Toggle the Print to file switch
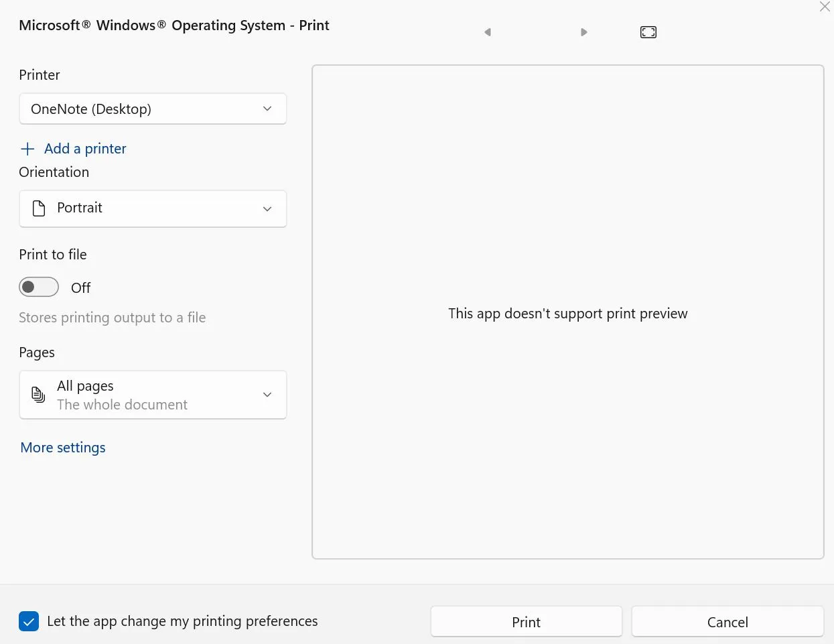Screen dimensions: 834x644 pos(39,287)
